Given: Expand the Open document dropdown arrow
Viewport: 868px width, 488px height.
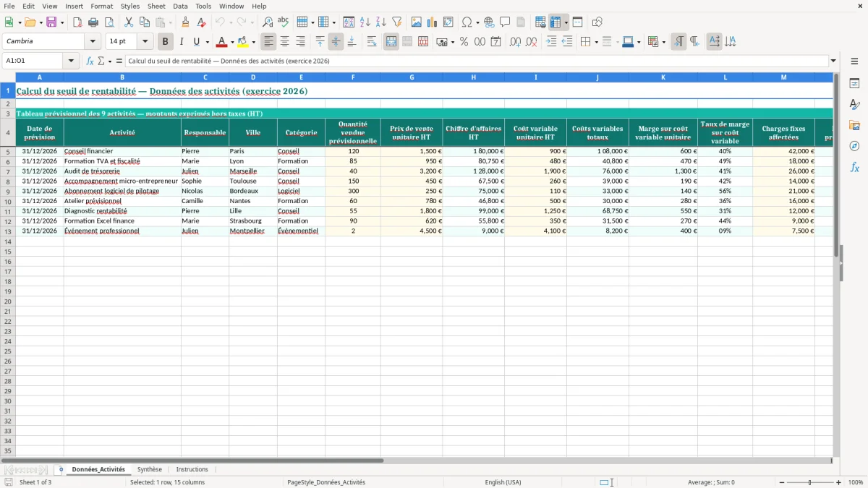Looking at the screenshot, I should point(41,22).
